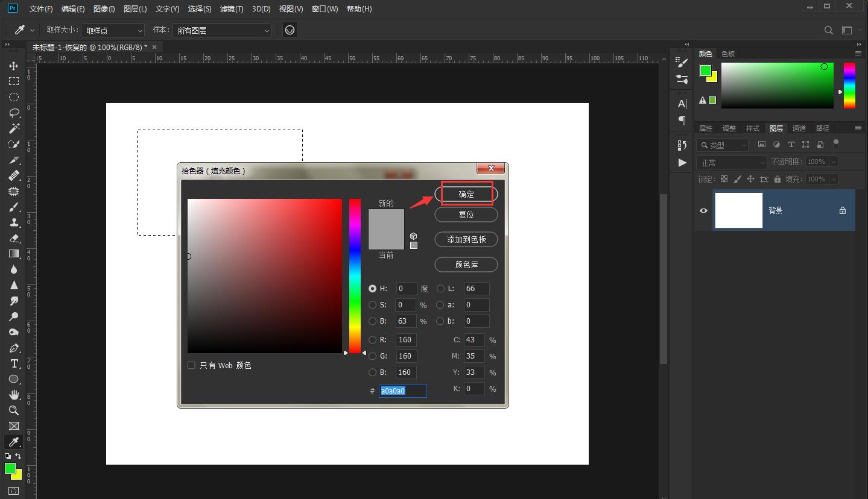Viewport: 868px width, 499px height.
Task: Open the 样本 所有图层 dropdown
Action: (222, 30)
